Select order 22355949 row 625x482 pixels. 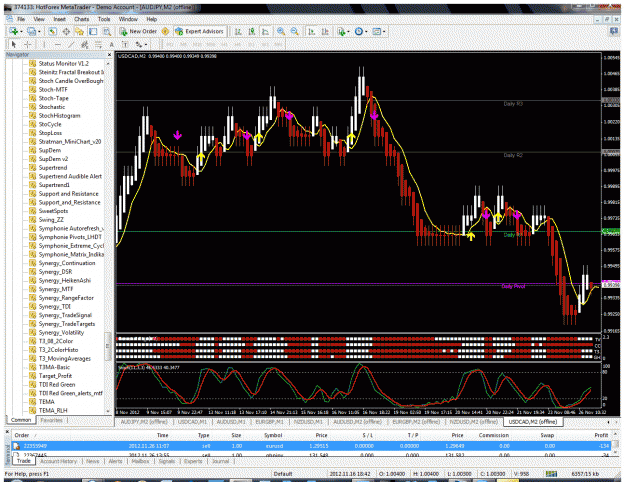click(x=313, y=446)
